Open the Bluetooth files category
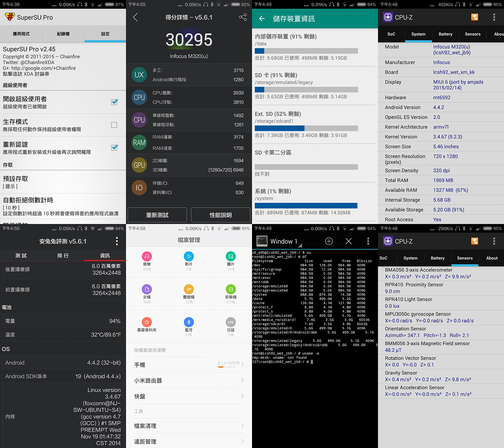The image size is (504, 448). click(189, 327)
